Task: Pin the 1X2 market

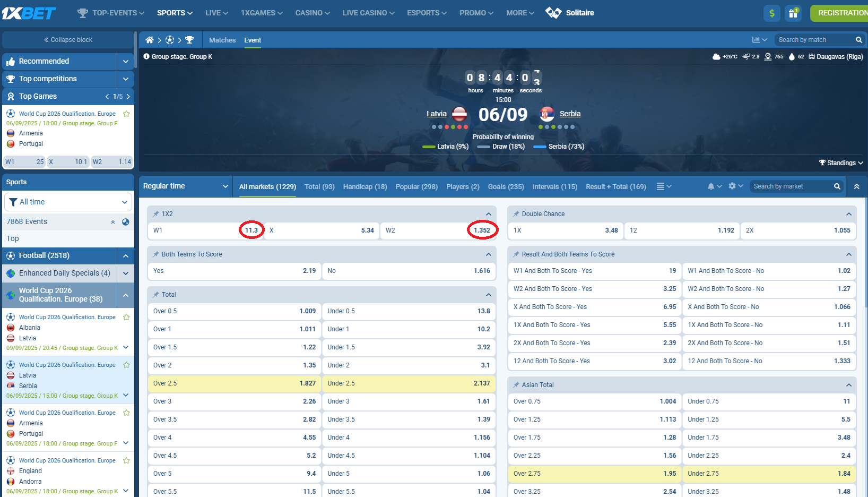Action: click(x=156, y=214)
